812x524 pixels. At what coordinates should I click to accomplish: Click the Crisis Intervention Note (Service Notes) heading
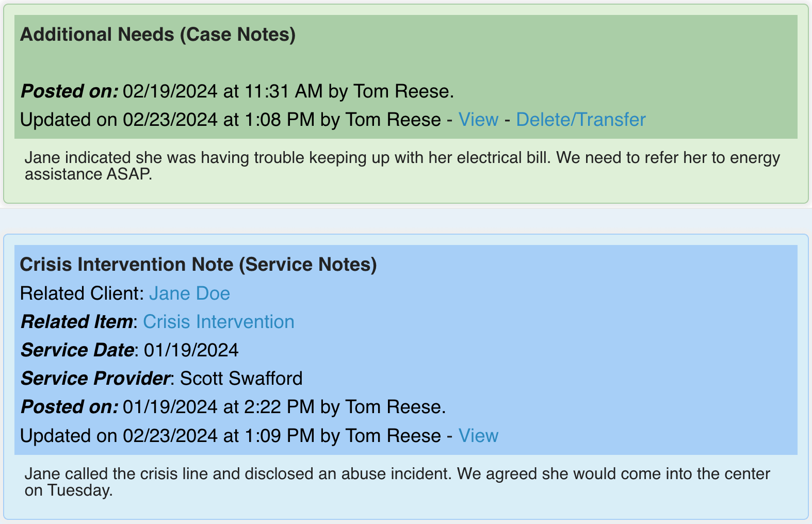(x=198, y=265)
